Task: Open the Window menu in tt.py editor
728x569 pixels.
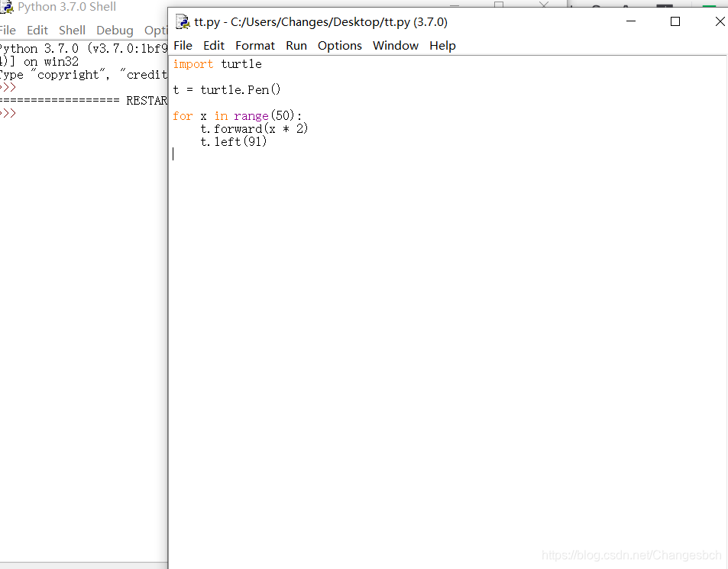Action: tap(396, 46)
